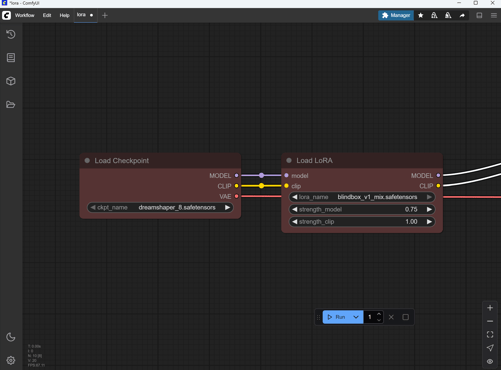Select next checkpoint with ckpt_name right arrow

[227, 207]
